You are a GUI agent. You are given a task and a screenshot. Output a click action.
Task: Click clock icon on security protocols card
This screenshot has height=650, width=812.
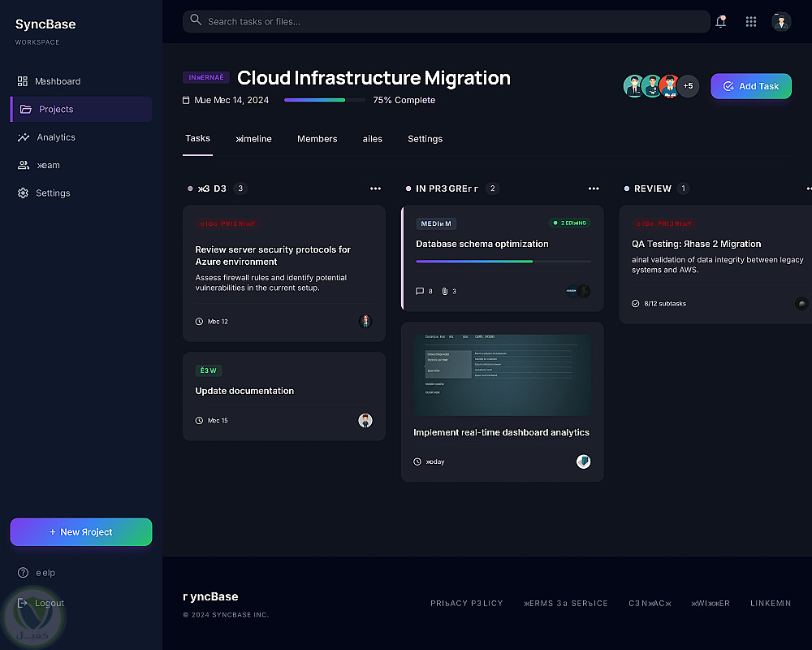pyautogui.click(x=199, y=322)
